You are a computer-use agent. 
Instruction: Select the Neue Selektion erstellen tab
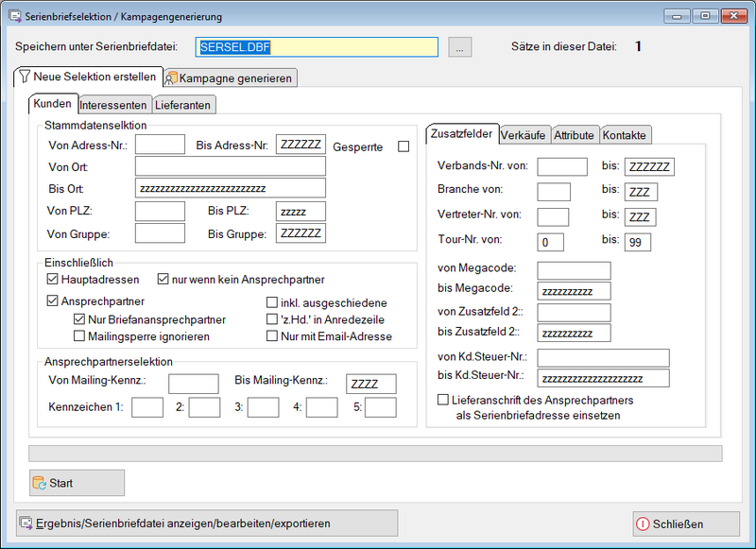[90, 77]
